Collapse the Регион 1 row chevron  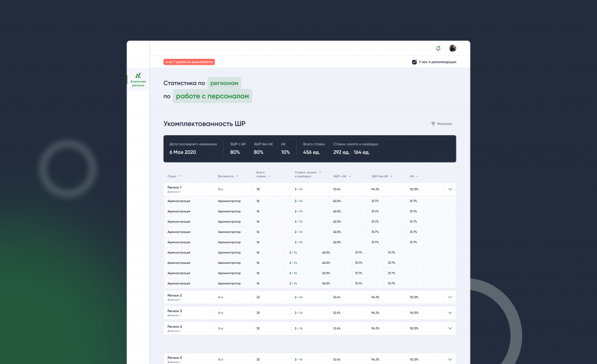450,189
